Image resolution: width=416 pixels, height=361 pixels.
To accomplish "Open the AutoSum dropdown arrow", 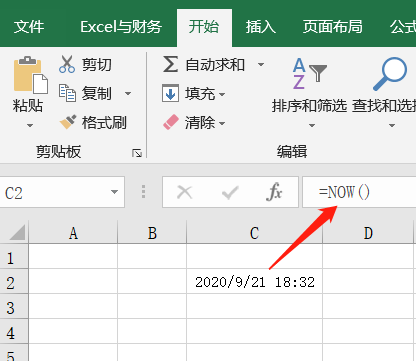I will tap(261, 64).
